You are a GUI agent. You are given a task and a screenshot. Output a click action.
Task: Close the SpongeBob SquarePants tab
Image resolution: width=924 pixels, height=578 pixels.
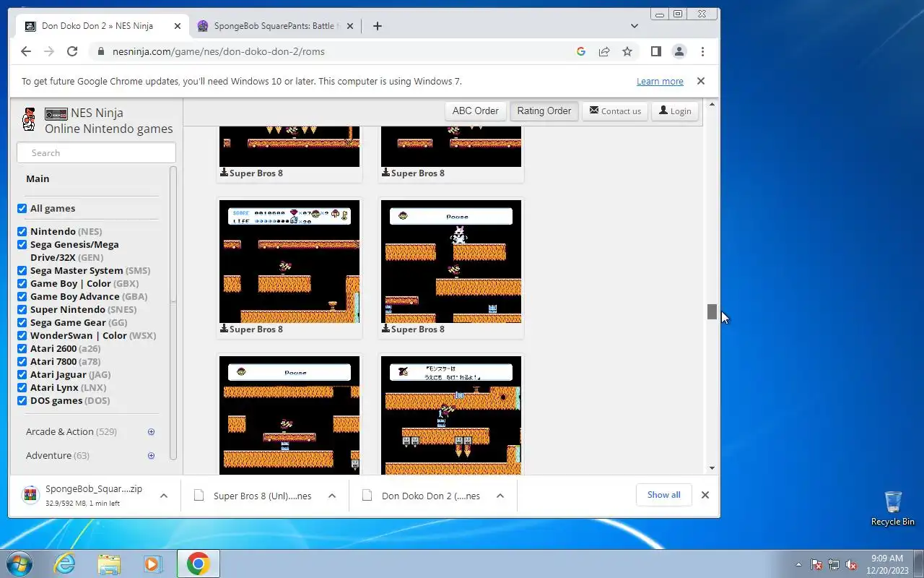350,26
